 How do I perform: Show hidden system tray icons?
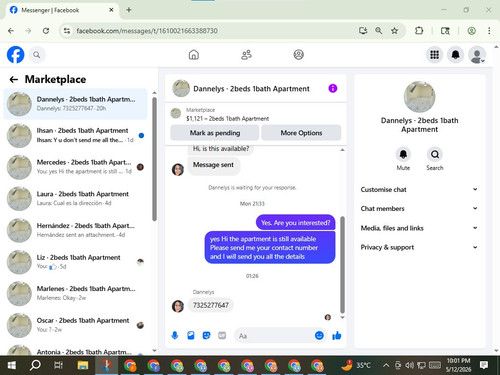[386, 365]
